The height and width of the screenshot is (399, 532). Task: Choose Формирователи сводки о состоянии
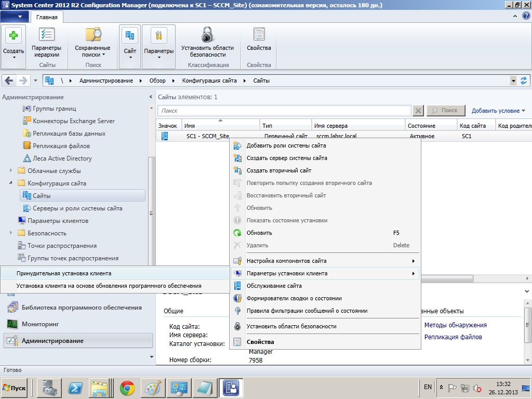click(325, 299)
